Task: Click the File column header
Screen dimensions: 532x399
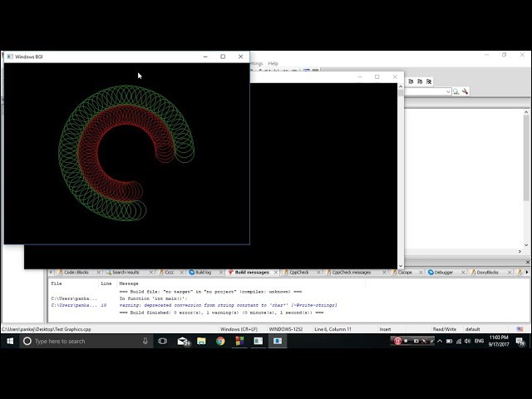Action: (57, 283)
